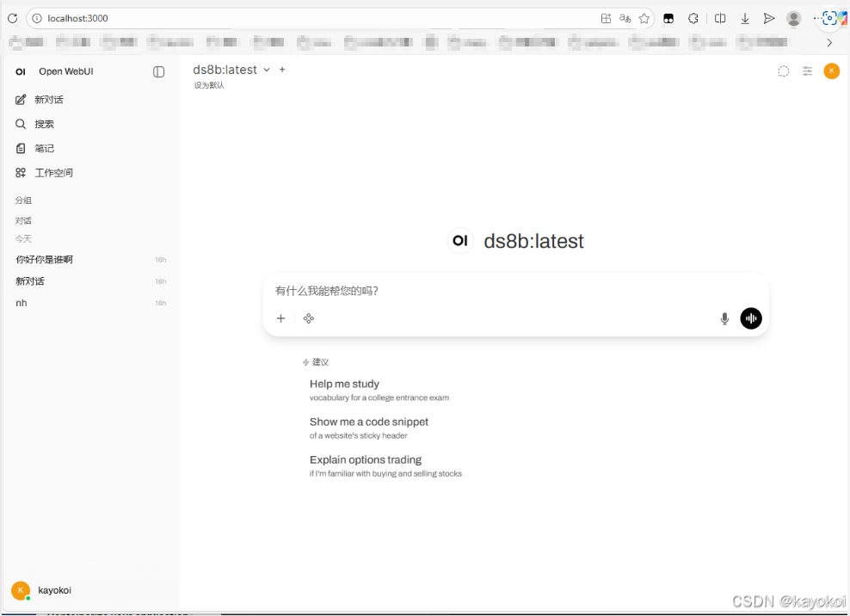This screenshot has height=616, width=850.
Task: Open the browser app/QR icon in address bar
Action: tap(606, 18)
